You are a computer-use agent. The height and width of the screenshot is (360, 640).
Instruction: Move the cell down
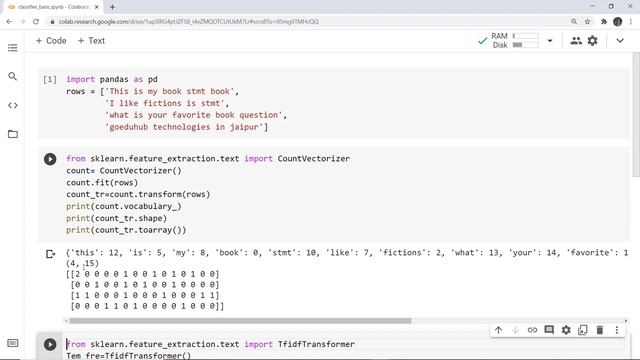tap(515, 330)
